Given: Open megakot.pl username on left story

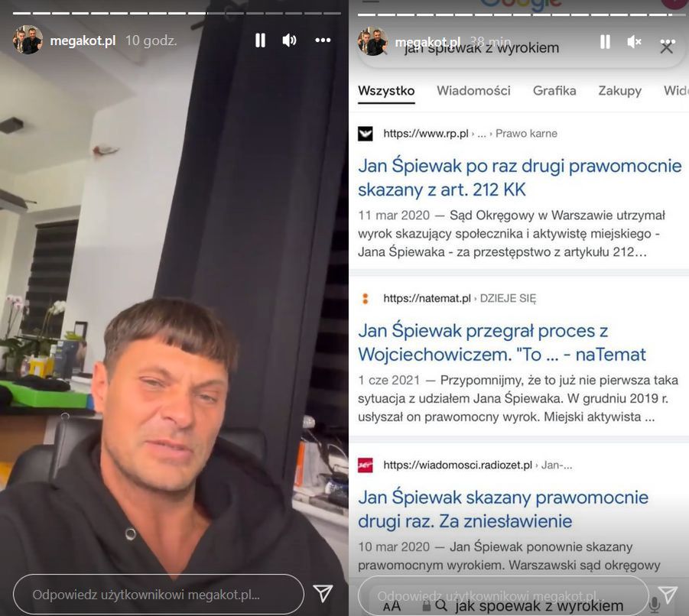Looking at the screenshot, I should click(83, 41).
